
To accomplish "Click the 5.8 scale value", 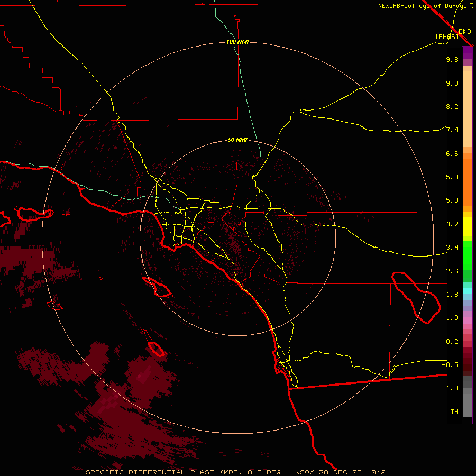I will [452, 177].
